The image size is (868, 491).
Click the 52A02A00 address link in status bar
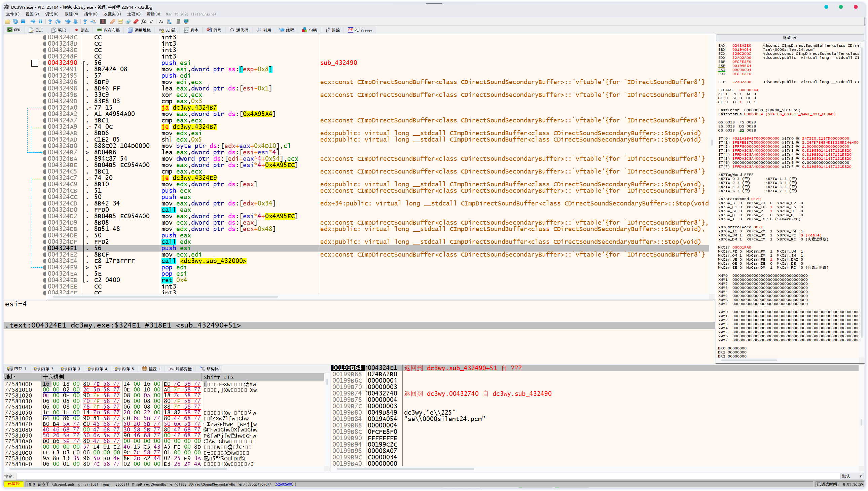(284, 484)
